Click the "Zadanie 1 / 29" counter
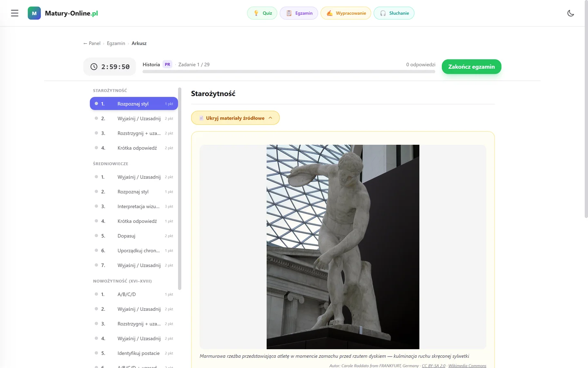The width and height of the screenshot is (588, 368). (x=194, y=65)
